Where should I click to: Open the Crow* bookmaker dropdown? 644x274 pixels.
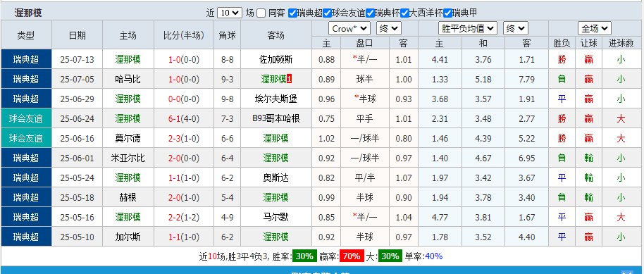(349, 29)
